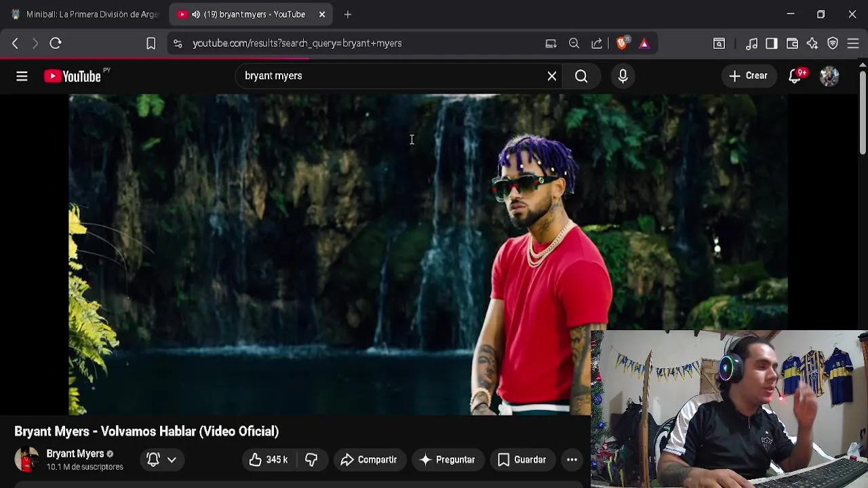Open the account avatar menu
Image resolution: width=868 pixels, height=488 pixels.
(x=829, y=76)
